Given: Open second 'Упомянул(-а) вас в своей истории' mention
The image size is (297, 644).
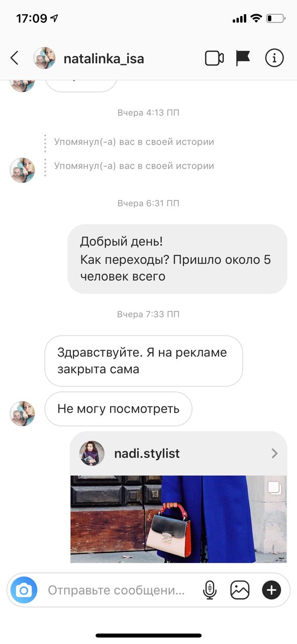Looking at the screenshot, I should click(x=134, y=166).
